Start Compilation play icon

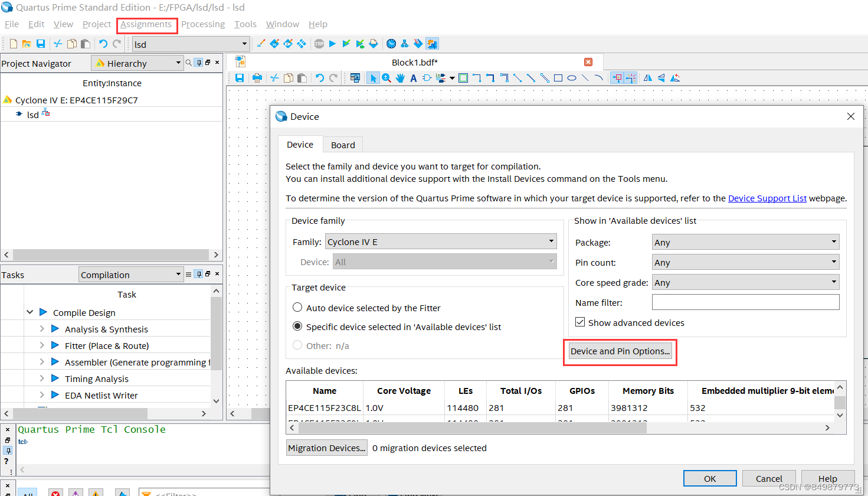coord(332,44)
